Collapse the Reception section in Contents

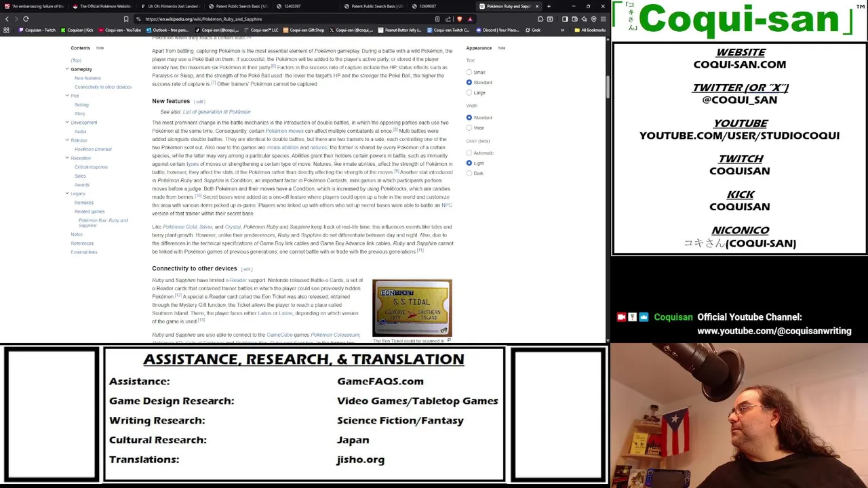click(x=67, y=158)
